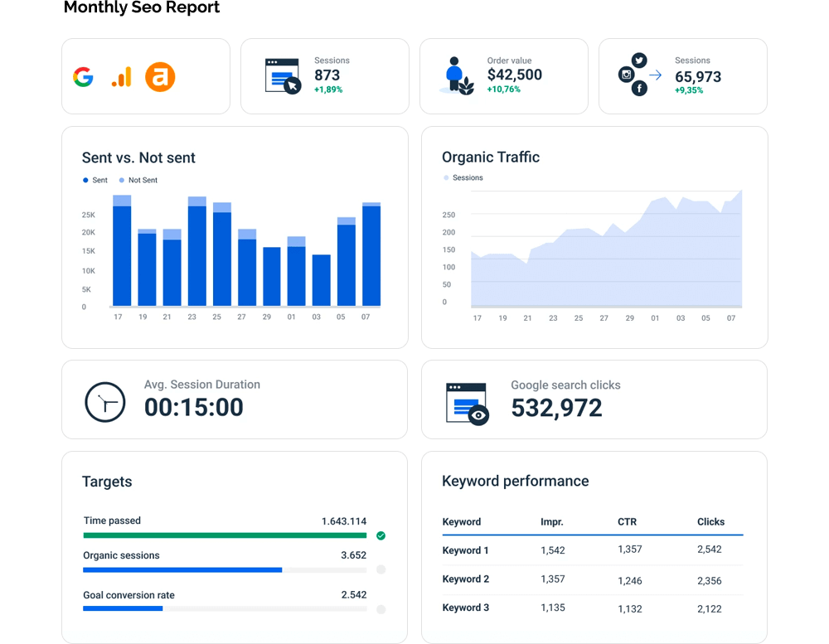This screenshot has height=644, width=829.
Task: Click the 2,122 clicks cell
Action: tap(709, 609)
